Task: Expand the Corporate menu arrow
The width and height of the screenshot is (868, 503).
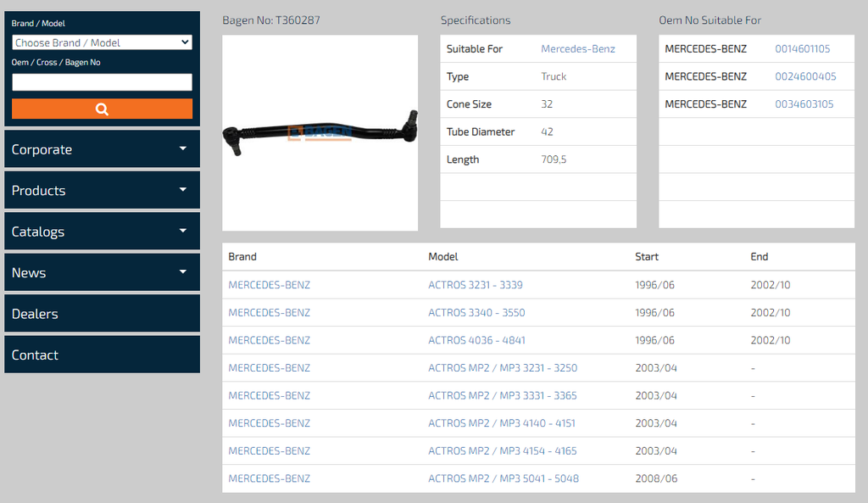Action: pos(183,148)
